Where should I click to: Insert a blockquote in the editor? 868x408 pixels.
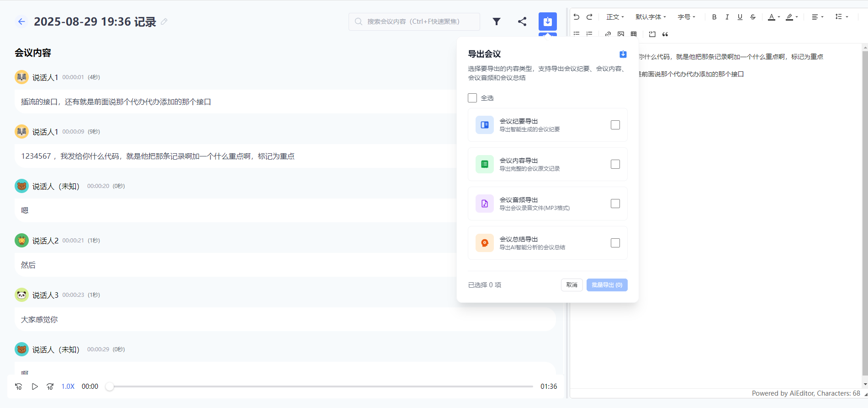[665, 34]
